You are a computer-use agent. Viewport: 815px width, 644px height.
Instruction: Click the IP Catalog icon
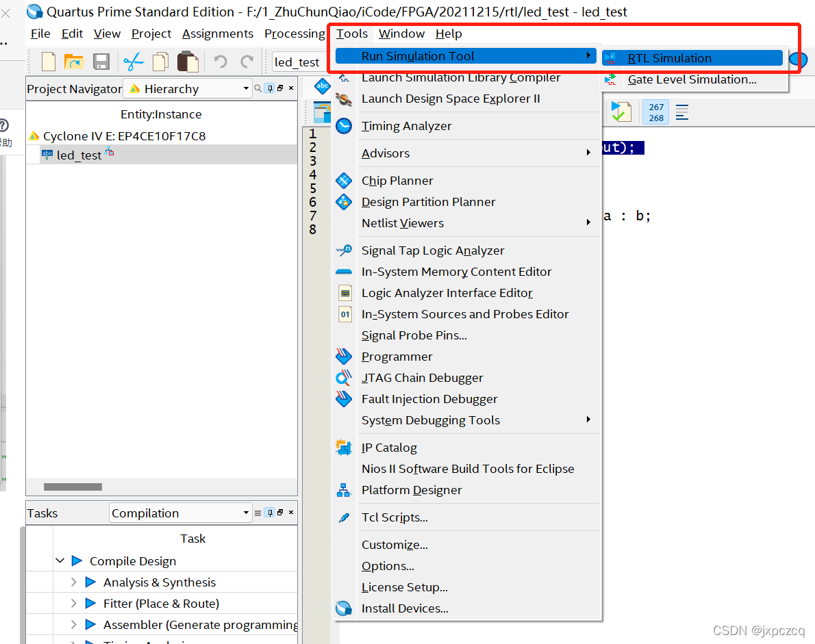[x=344, y=447]
